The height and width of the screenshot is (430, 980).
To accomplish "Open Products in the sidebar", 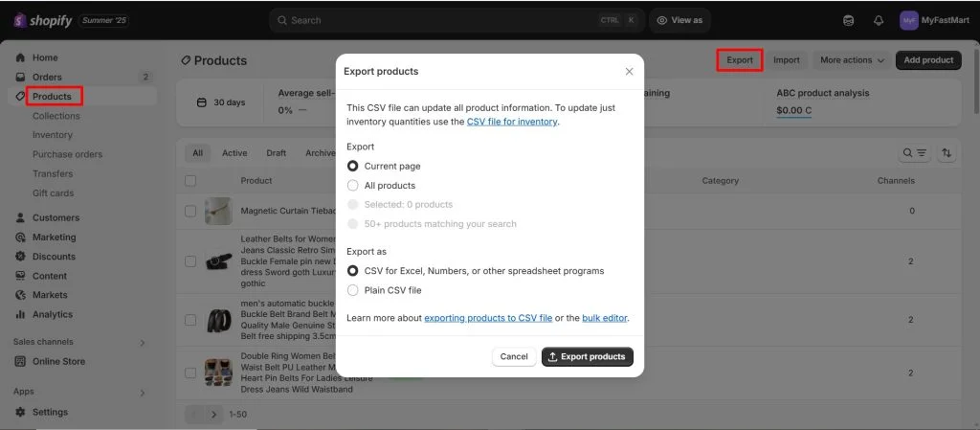I will click(52, 97).
